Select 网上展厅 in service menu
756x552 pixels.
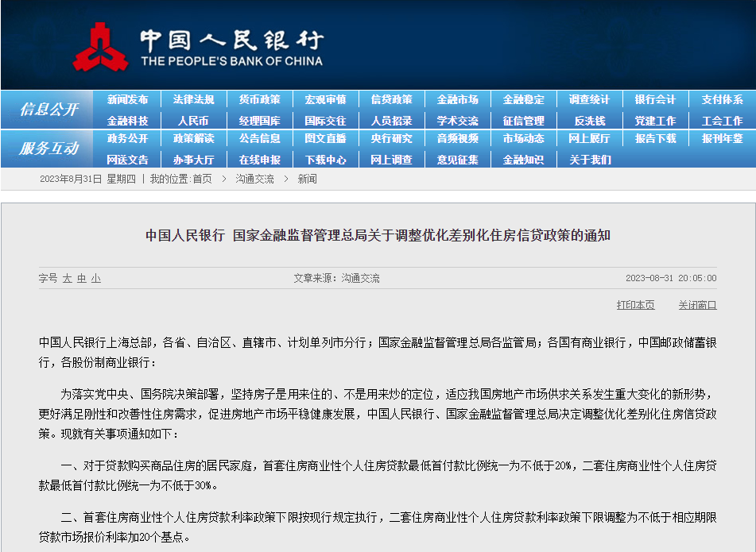click(589, 139)
